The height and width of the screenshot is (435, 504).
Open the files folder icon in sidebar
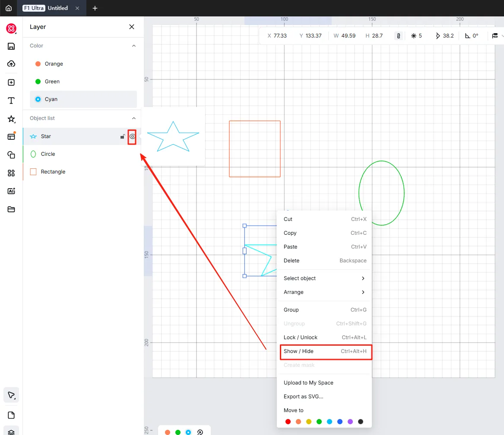11,209
